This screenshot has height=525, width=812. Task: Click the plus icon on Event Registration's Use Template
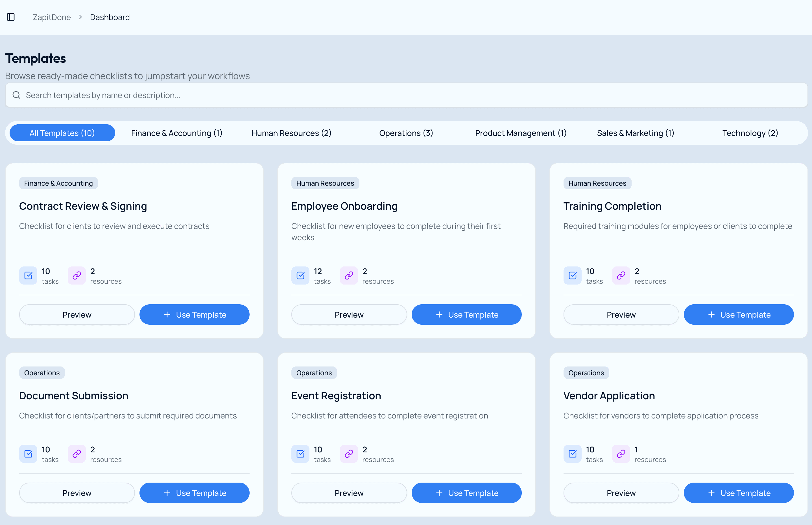coord(439,493)
